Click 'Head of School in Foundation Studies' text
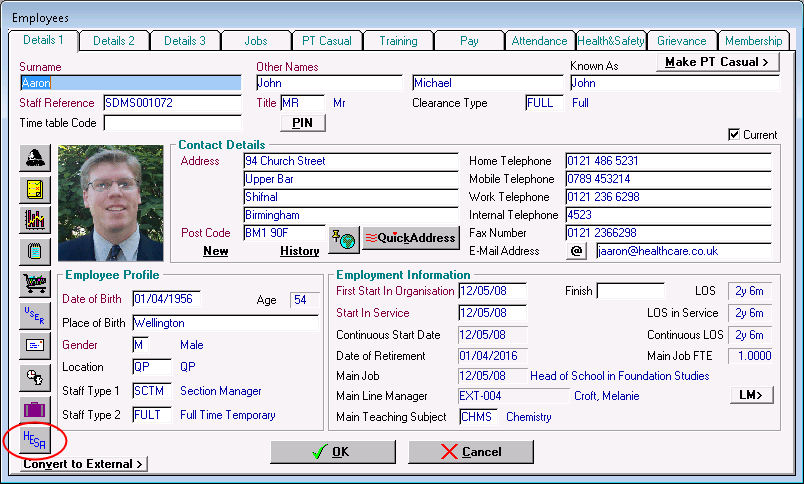The height and width of the screenshot is (484, 804). coord(619,376)
